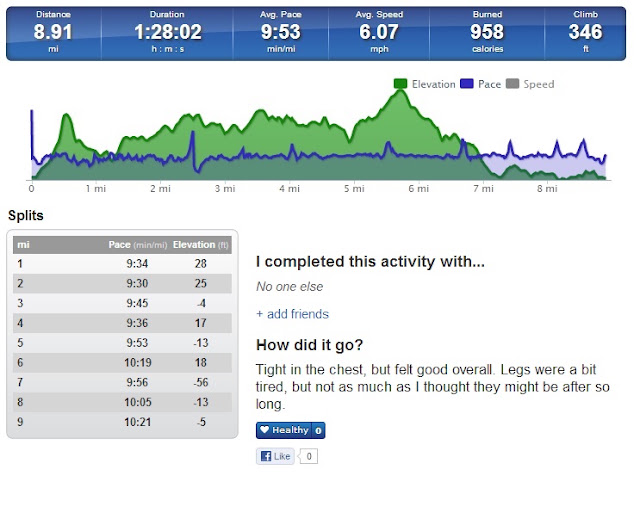The image size is (640, 519).
Task: Click the Distance stat in the header bar
Action: [x=53, y=32]
